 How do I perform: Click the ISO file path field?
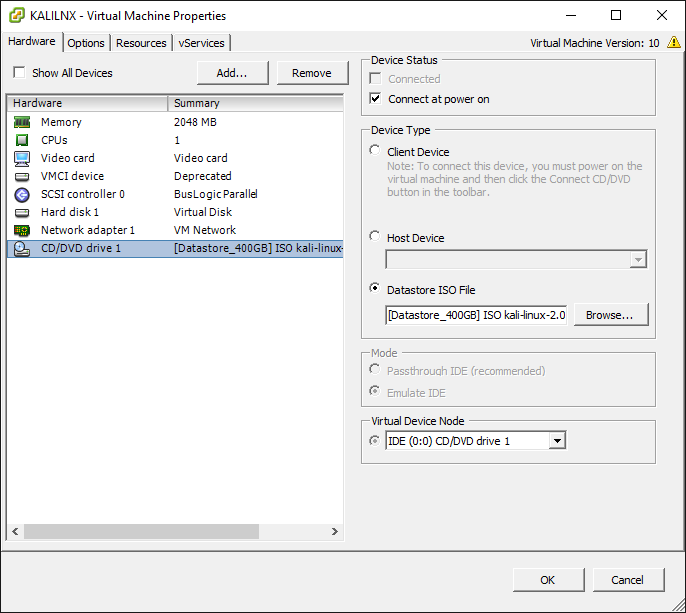pos(476,315)
